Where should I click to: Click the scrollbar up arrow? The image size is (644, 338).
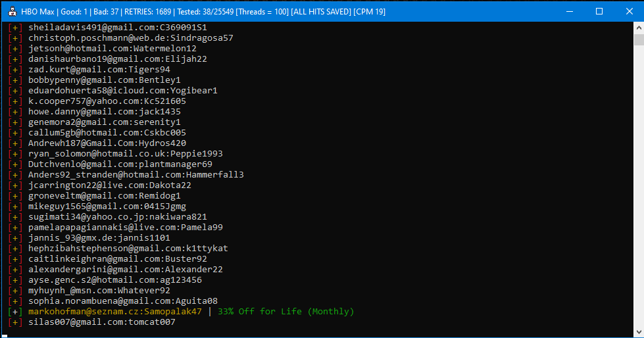(x=639, y=28)
